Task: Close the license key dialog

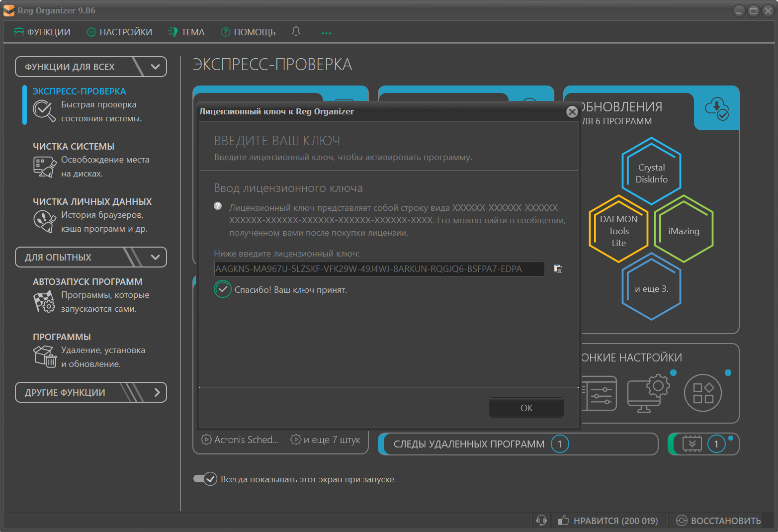Action: click(x=572, y=112)
